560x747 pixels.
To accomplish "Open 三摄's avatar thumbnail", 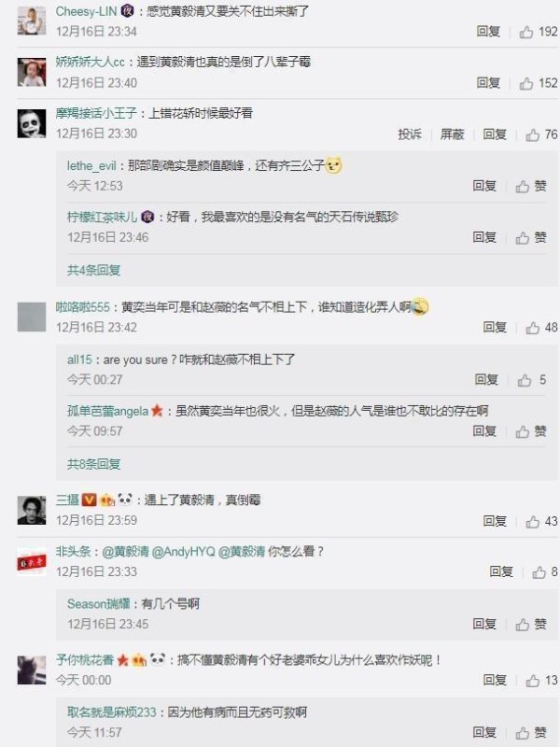I will 32,510.
